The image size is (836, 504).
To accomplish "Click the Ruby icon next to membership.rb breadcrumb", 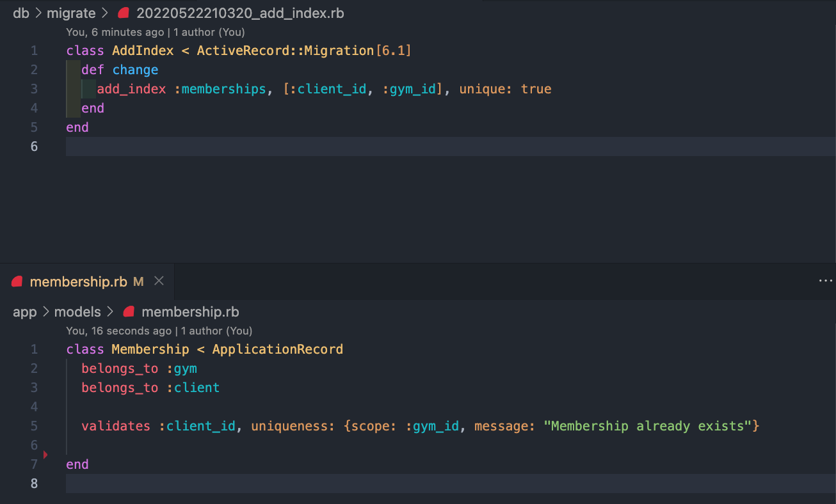I will click(x=128, y=311).
